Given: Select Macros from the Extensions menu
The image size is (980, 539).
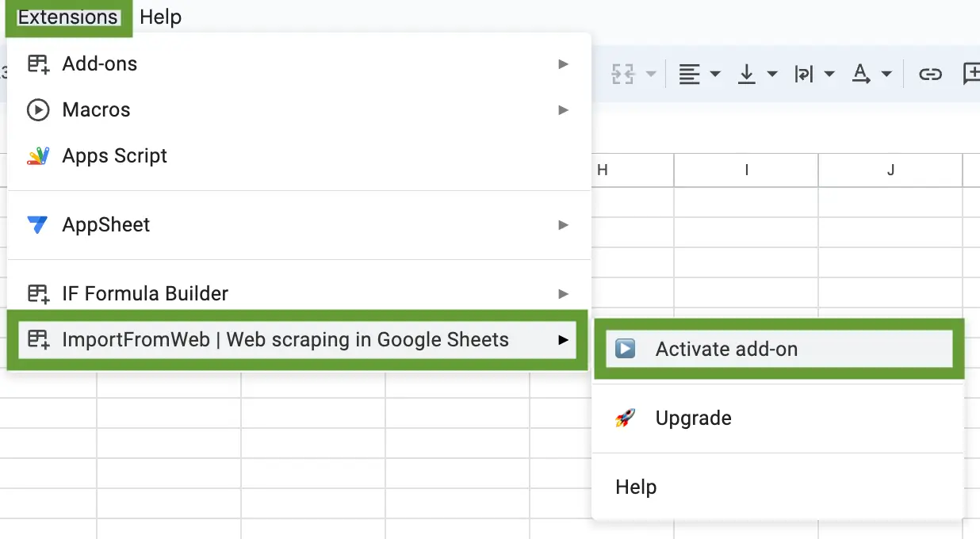Looking at the screenshot, I should [299, 109].
